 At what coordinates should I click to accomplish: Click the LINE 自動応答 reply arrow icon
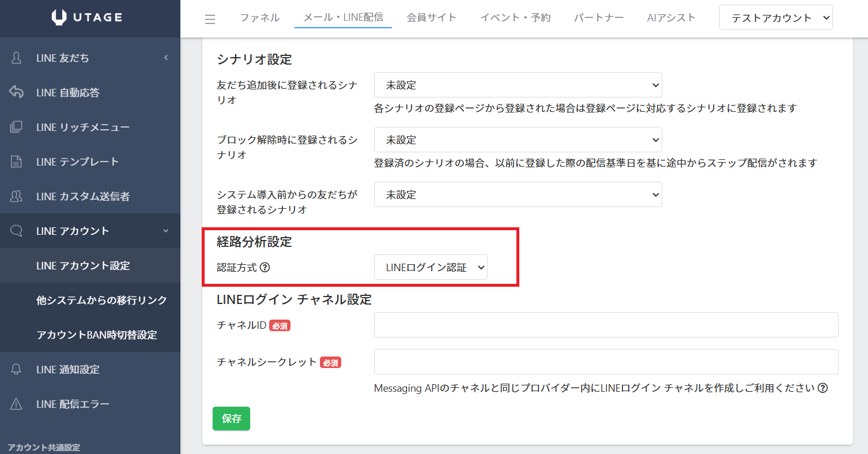coord(17,92)
